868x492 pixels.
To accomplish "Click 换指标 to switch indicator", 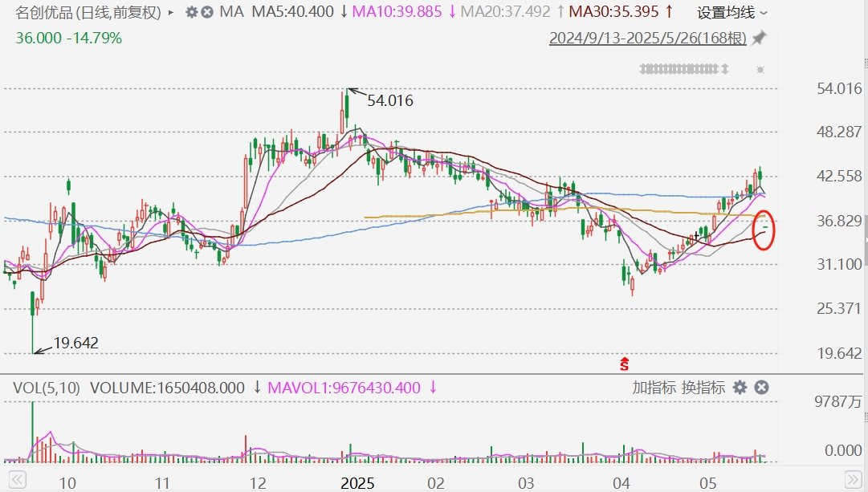I will pos(703,388).
